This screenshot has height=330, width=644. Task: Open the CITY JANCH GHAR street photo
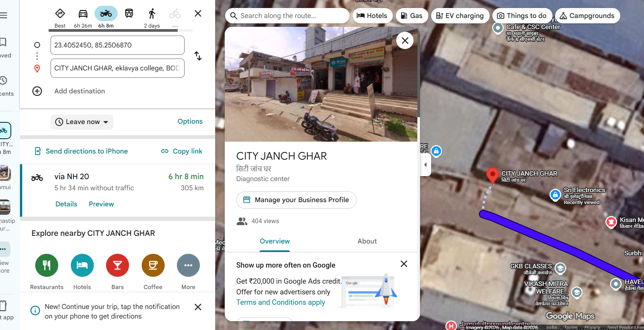click(x=321, y=84)
